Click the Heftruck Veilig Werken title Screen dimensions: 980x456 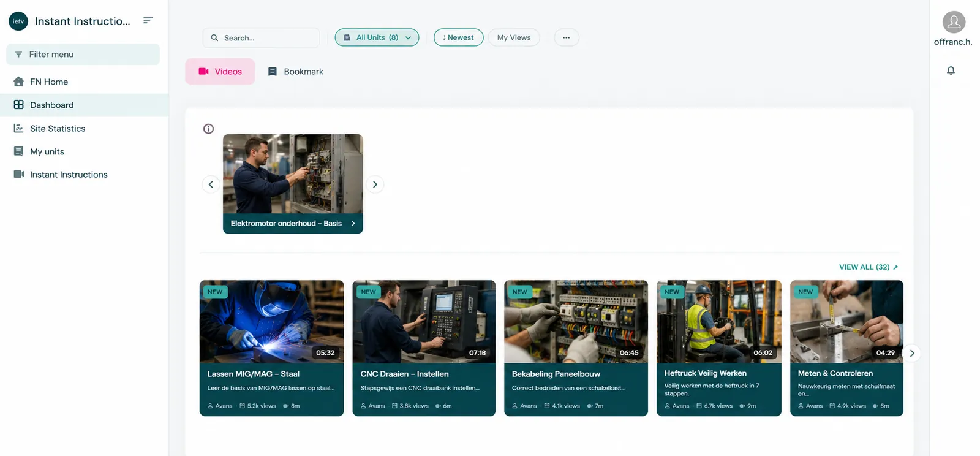[706, 373]
